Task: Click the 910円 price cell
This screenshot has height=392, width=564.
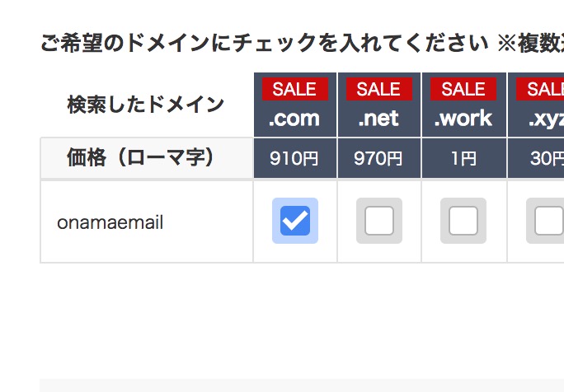Action: click(295, 158)
